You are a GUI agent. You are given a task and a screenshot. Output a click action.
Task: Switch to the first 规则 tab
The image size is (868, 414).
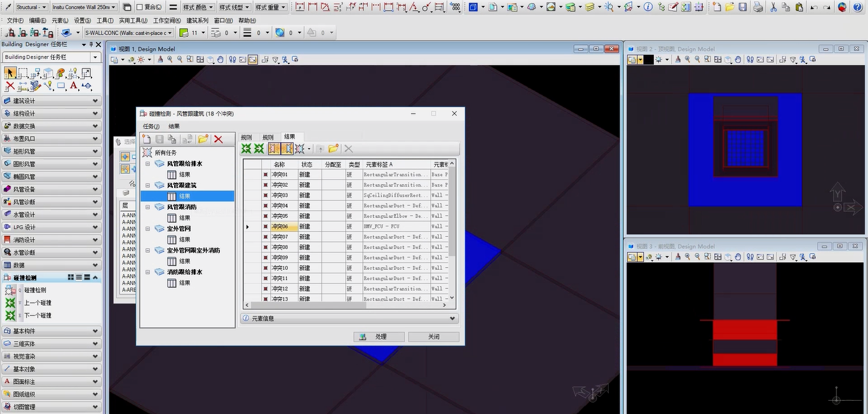coord(247,137)
